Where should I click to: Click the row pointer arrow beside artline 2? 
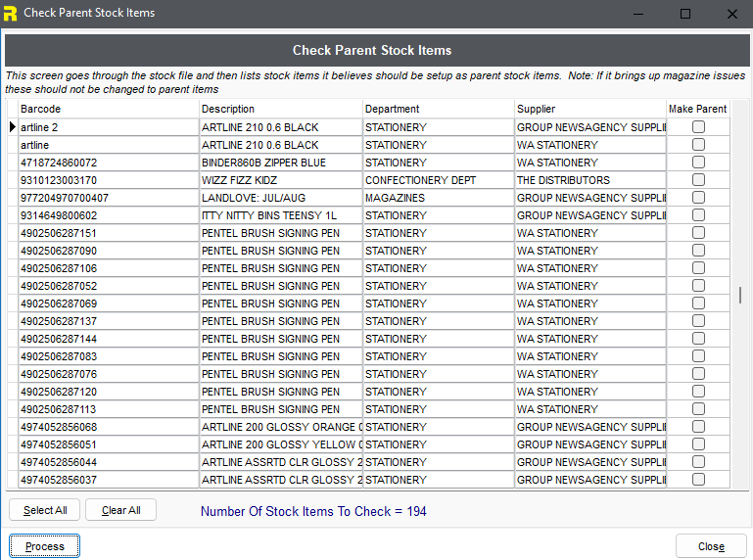click(x=12, y=127)
